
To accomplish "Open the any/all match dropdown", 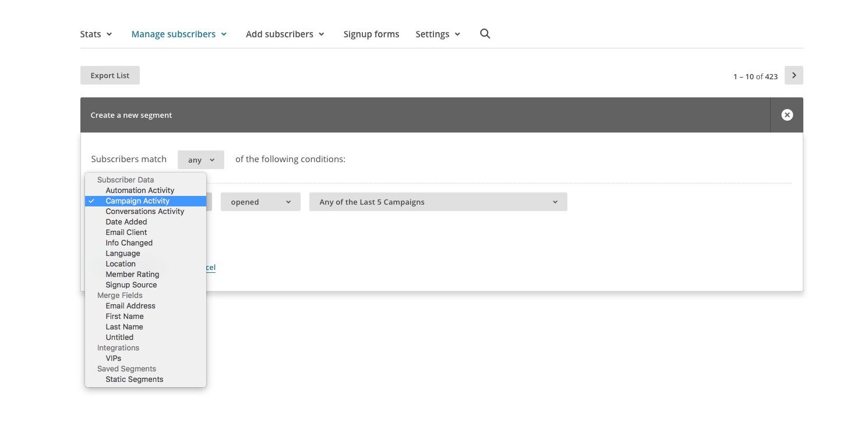I will tap(201, 160).
